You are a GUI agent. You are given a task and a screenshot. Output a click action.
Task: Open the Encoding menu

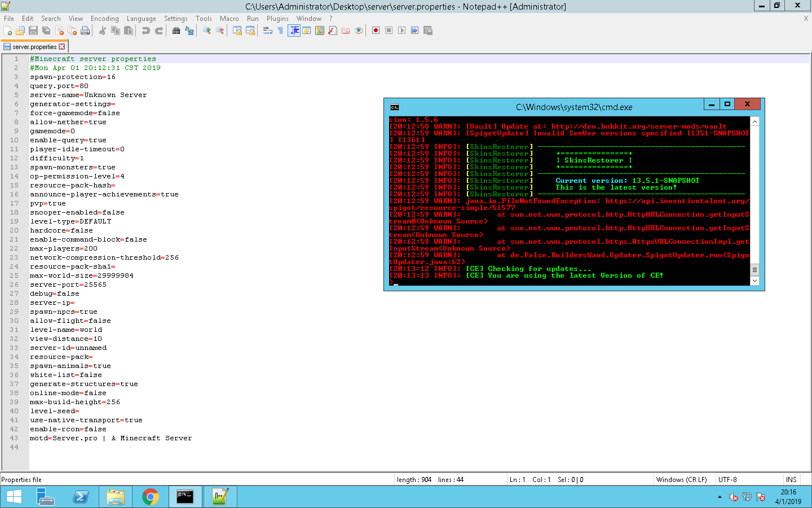[104, 19]
